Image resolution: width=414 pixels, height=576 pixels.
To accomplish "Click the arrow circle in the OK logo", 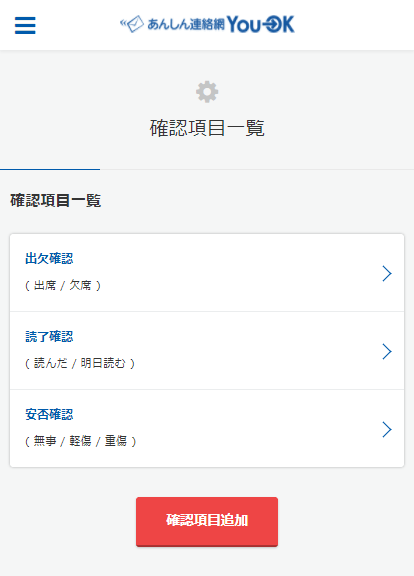I will point(272,25).
